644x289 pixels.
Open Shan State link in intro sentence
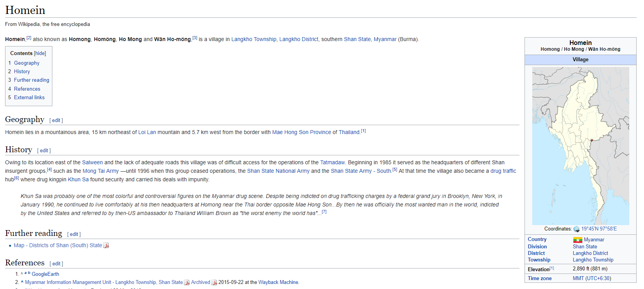pyautogui.click(x=357, y=40)
